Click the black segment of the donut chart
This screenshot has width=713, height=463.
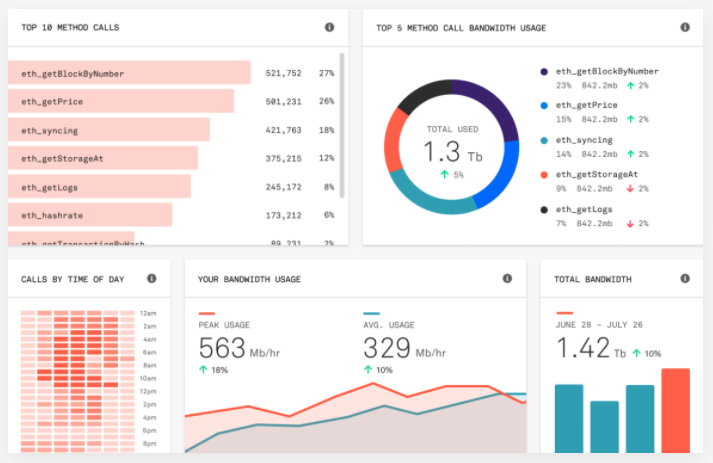click(x=422, y=93)
